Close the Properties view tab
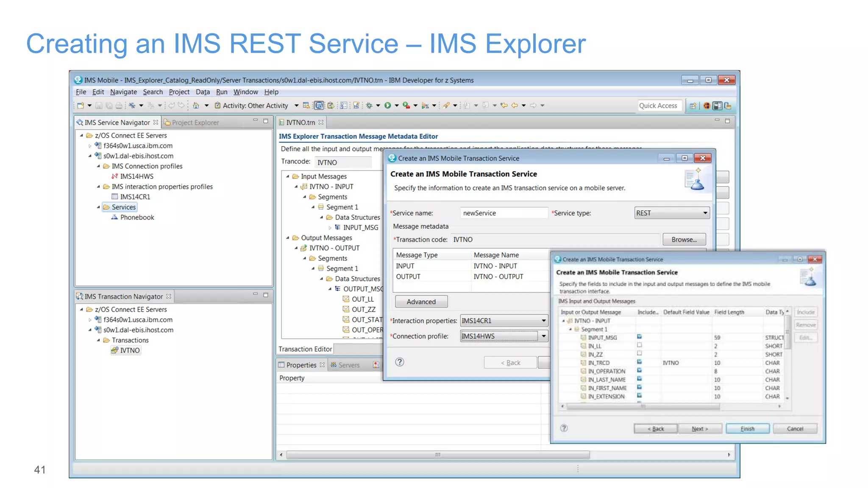The image size is (868, 488). coord(322,365)
